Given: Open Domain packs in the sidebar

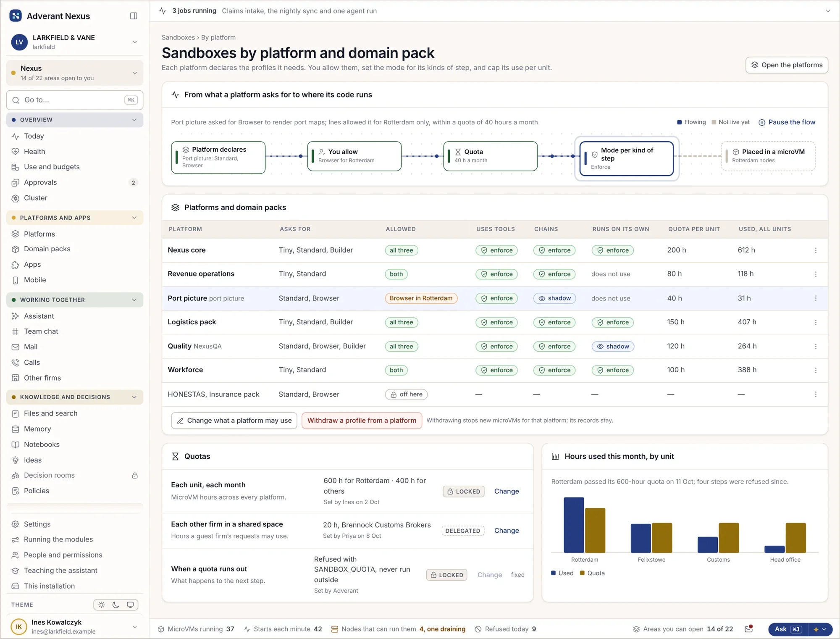Looking at the screenshot, I should (75, 249).
